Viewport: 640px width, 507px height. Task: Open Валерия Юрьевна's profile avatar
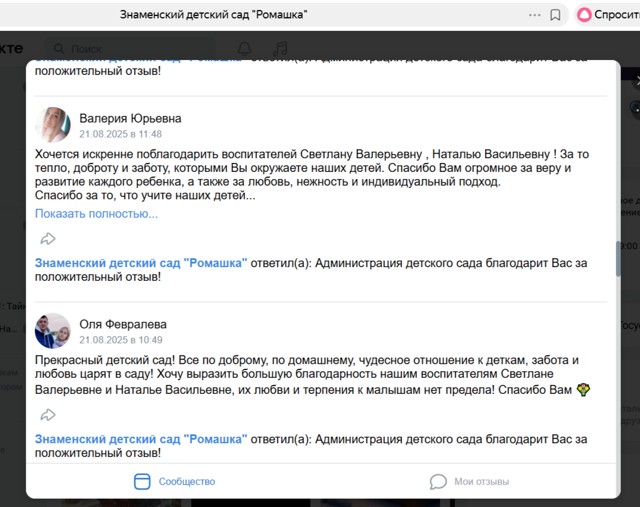tap(53, 125)
